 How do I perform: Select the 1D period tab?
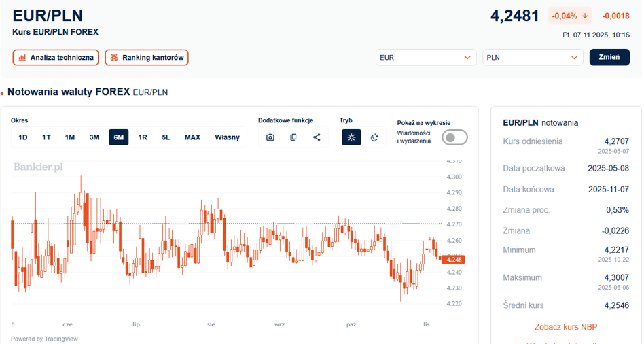23,137
